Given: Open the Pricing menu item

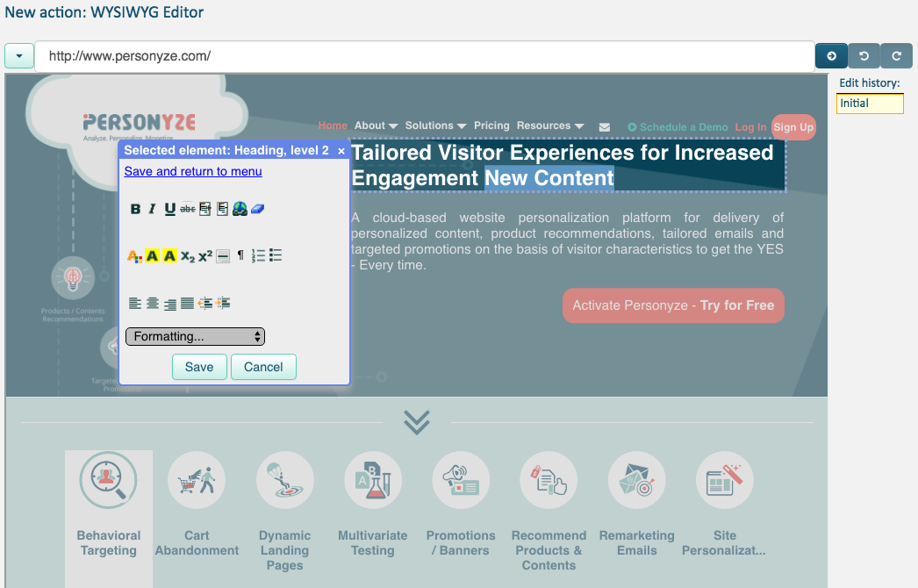Looking at the screenshot, I should click(x=491, y=125).
